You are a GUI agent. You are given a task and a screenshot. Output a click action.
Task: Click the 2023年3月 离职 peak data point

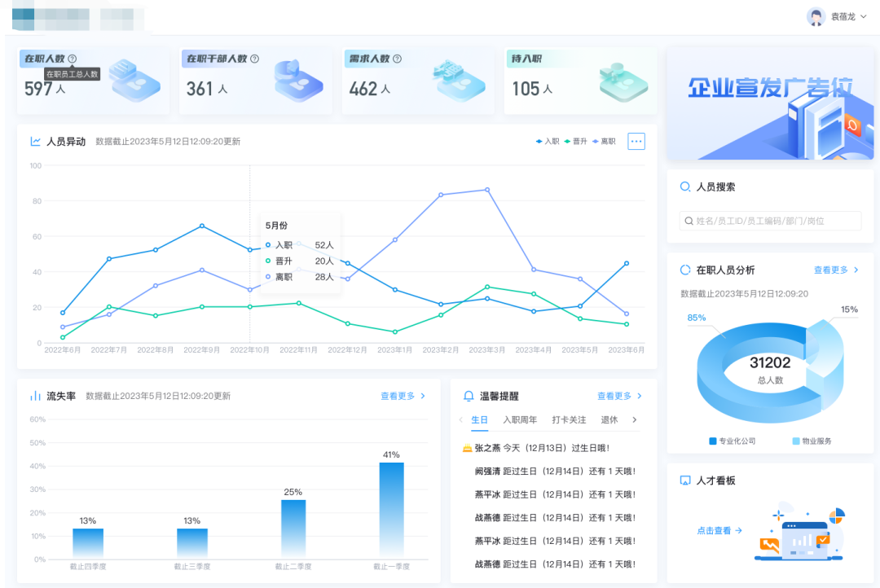487,190
